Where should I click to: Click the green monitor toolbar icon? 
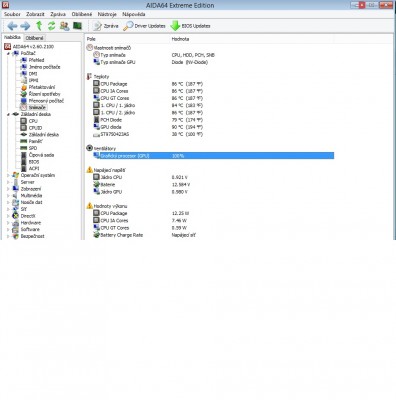coord(77,26)
